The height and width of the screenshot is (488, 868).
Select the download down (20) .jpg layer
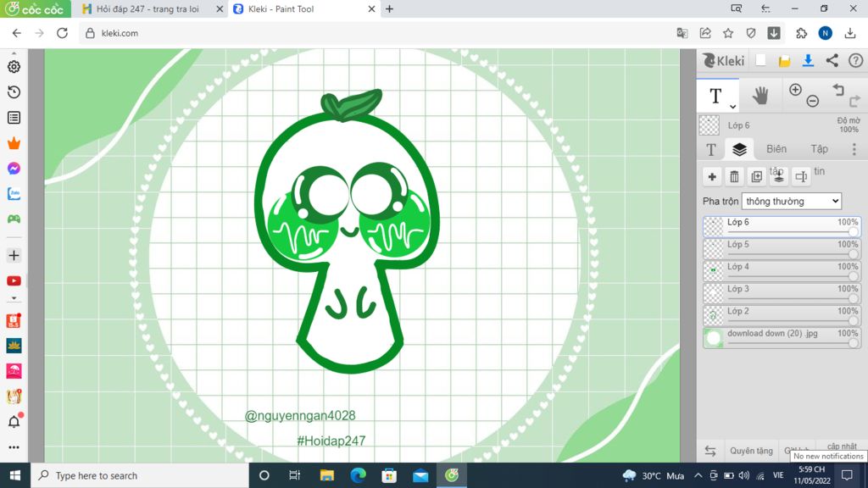pos(782,337)
